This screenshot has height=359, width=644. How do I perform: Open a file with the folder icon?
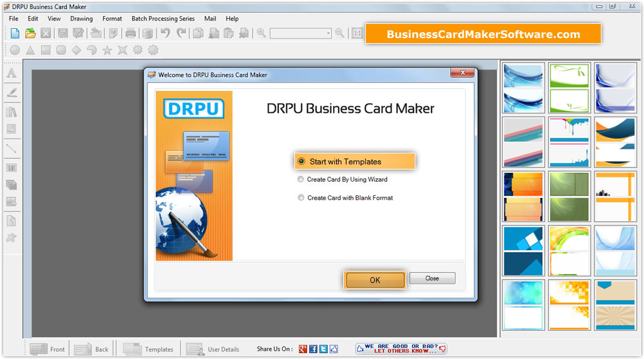(30, 34)
